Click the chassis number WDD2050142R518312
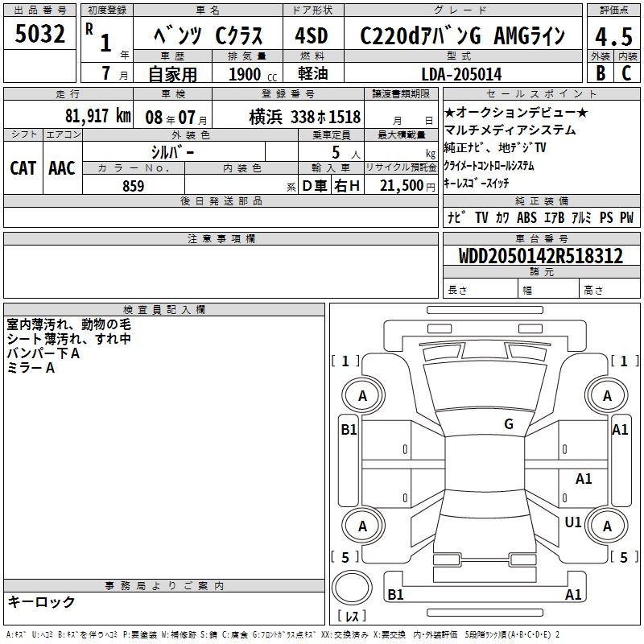Viewport: 644px width, 644px height. tap(540, 256)
